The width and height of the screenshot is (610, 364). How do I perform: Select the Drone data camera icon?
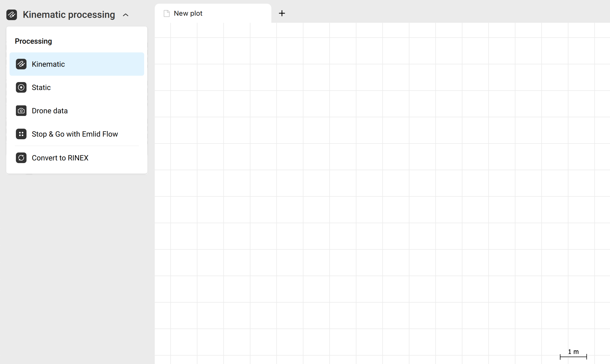(x=21, y=111)
